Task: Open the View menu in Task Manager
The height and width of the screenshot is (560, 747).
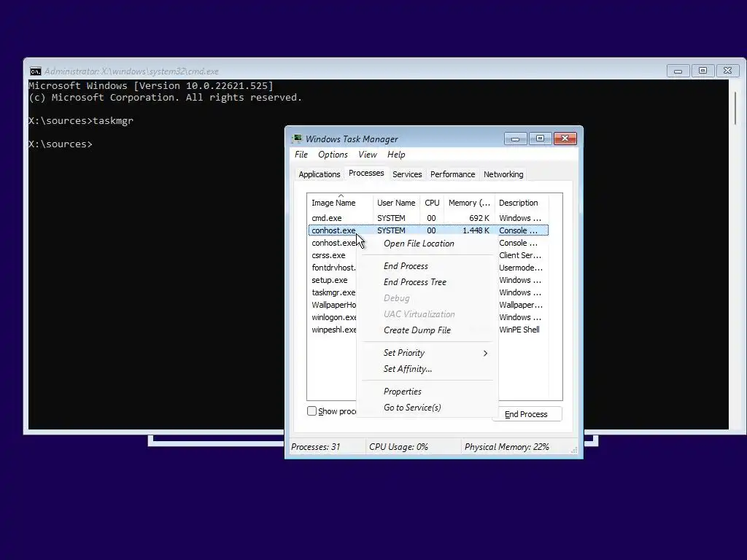Action: click(368, 155)
